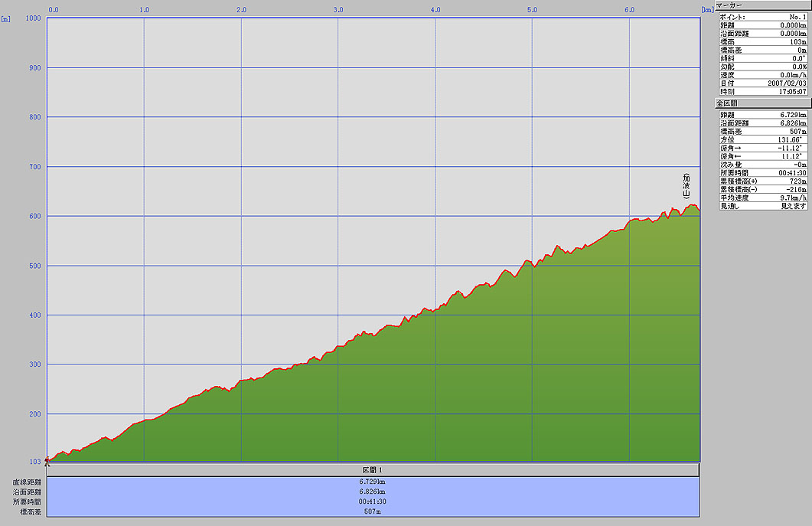The height and width of the screenshot is (526, 812).
Task: Click the 3.0 km mark on distance axis
Action: pos(338,10)
